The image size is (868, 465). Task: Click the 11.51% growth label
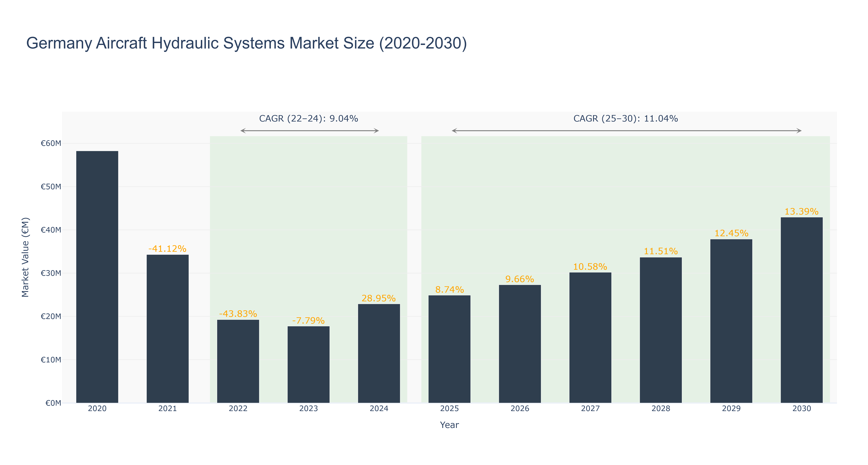click(660, 251)
